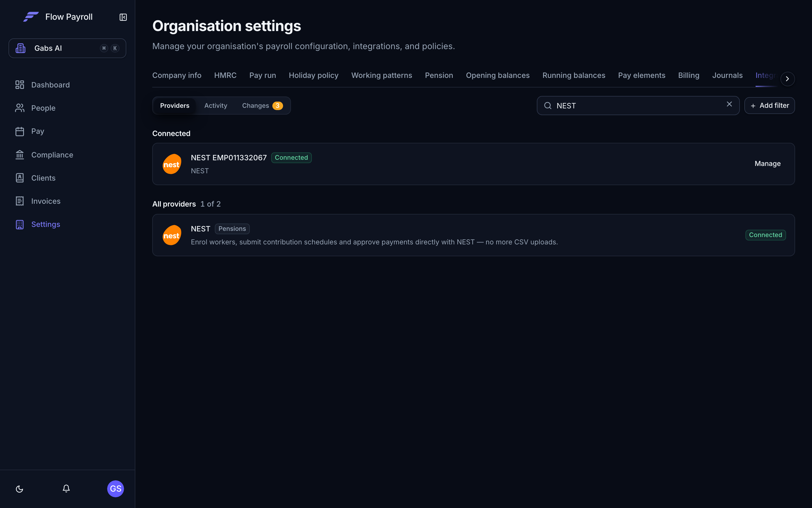812x508 pixels.
Task: Click nest logo in All providers card
Action: tap(172, 235)
